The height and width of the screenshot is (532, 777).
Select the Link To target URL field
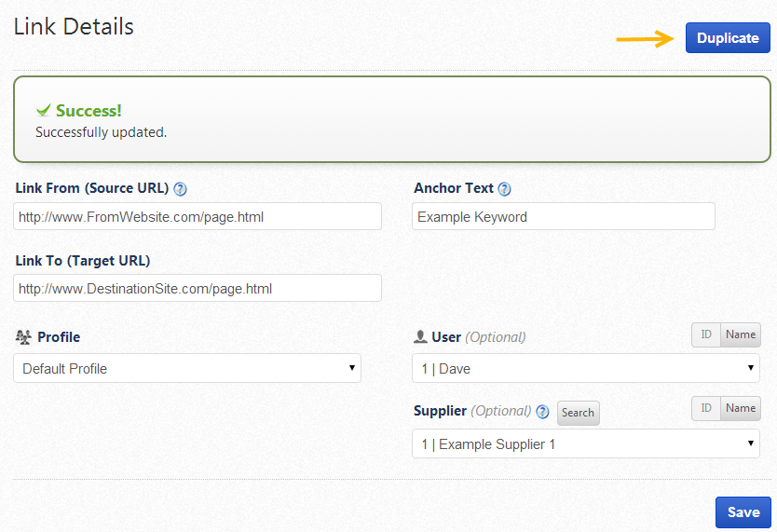click(198, 288)
